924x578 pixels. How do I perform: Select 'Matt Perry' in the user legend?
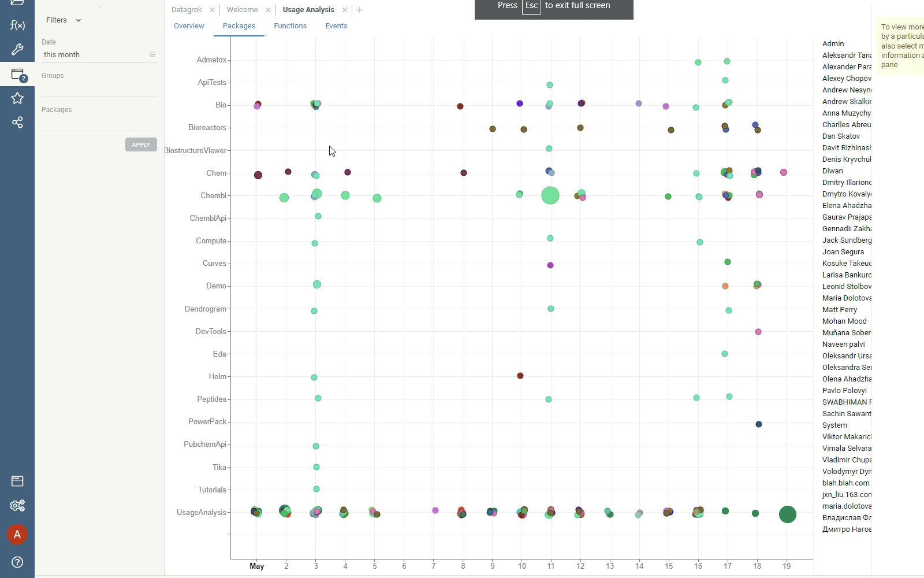tap(840, 310)
